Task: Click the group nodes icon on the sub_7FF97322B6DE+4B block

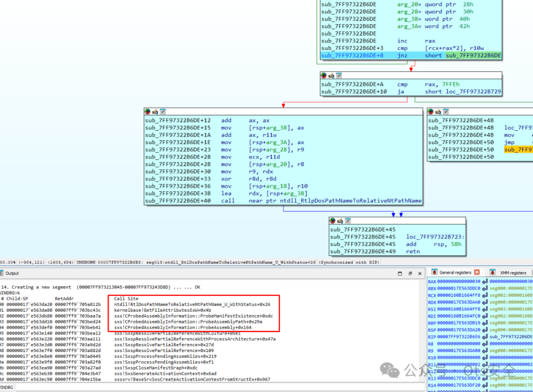Action: (x=446, y=111)
